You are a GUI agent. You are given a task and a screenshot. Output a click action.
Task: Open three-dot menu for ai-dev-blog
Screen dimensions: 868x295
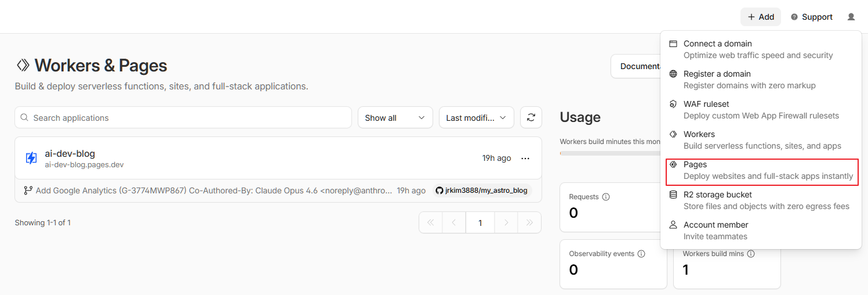[x=525, y=158]
